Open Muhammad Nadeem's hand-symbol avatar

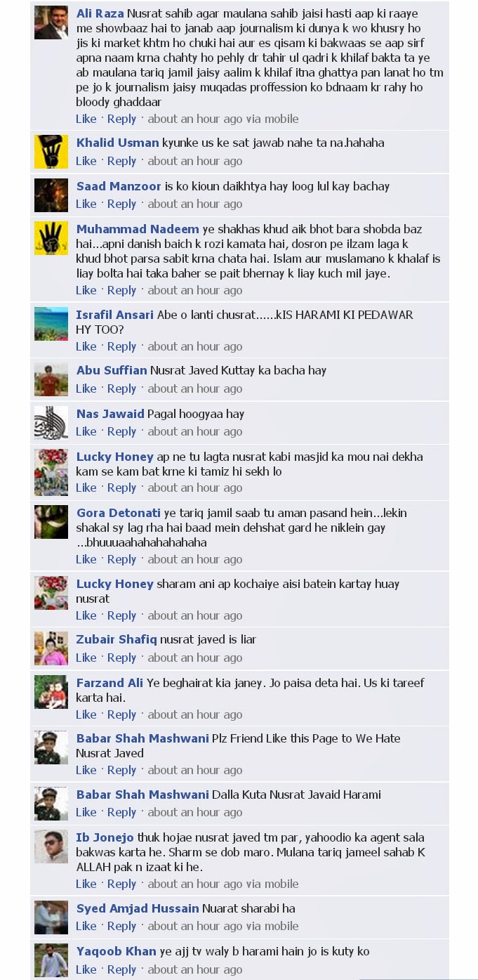pos(51,238)
